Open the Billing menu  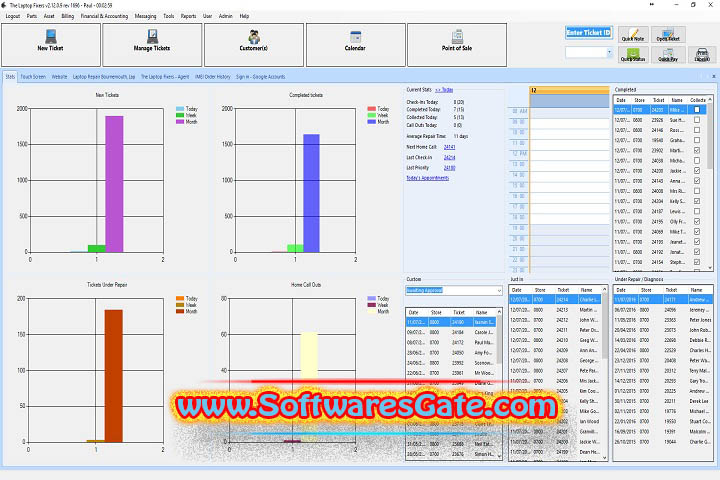click(68, 16)
